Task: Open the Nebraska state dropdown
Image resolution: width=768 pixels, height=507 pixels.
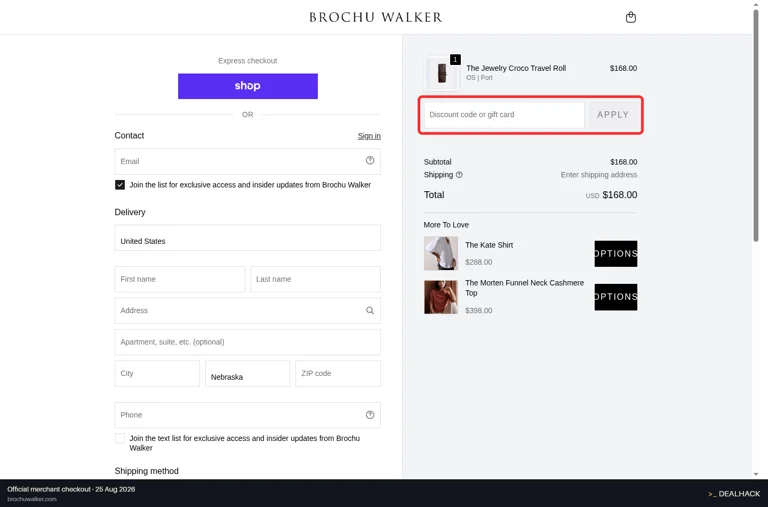Action: pos(247,373)
